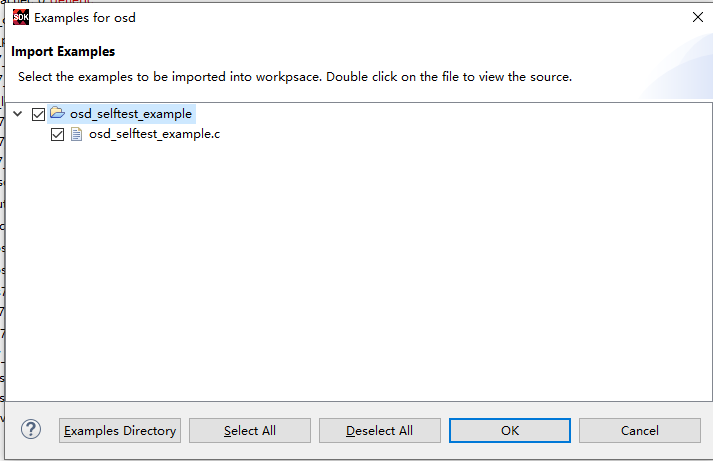The width and height of the screenshot is (713, 461).
Task: Click the 'Select the examples to be imported' description
Action: coord(295,76)
